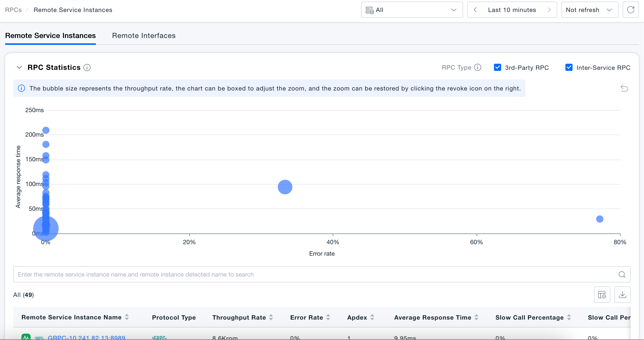Image resolution: width=644 pixels, height=340 pixels.
Task: Sort by Apdex column
Action: (372, 317)
